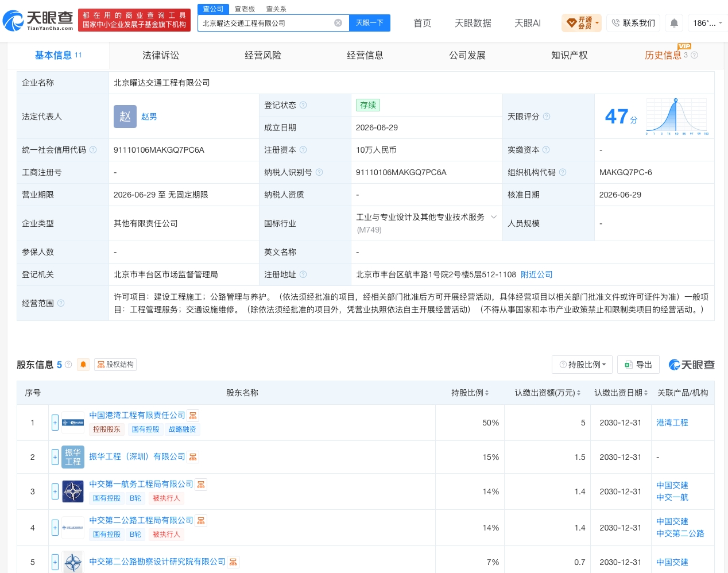Click help icon beside 历史信息 tab
This screenshot has width=728, height=573.
(694, 55)
